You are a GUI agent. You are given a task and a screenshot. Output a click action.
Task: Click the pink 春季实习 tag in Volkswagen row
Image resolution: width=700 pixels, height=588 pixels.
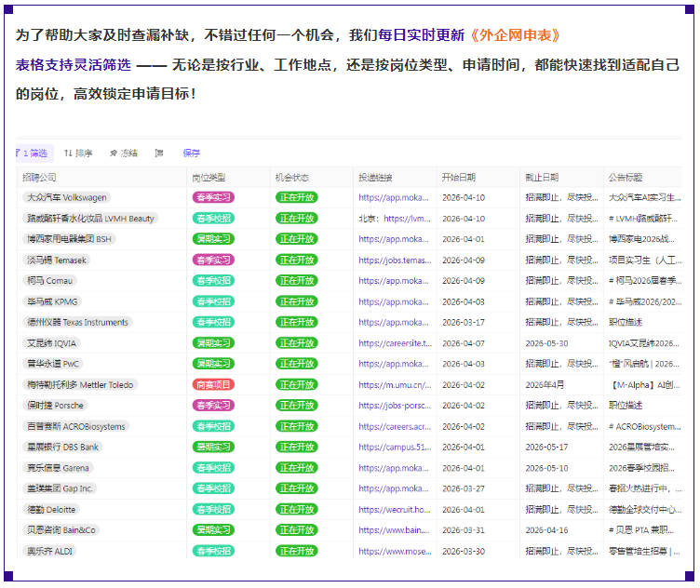[213, 197]
